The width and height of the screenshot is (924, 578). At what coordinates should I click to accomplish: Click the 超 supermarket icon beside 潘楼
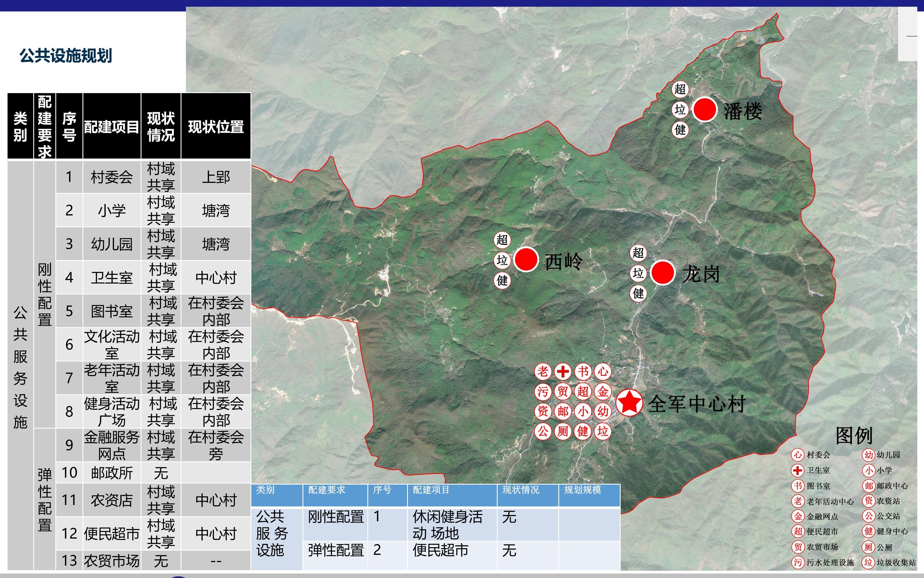pos(680,89)
